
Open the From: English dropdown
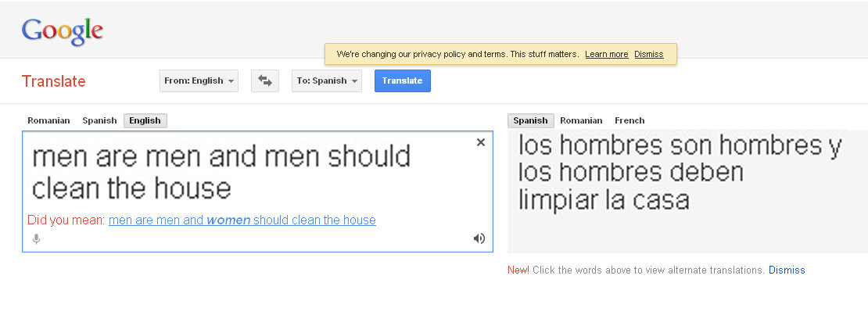pos(199,81)
